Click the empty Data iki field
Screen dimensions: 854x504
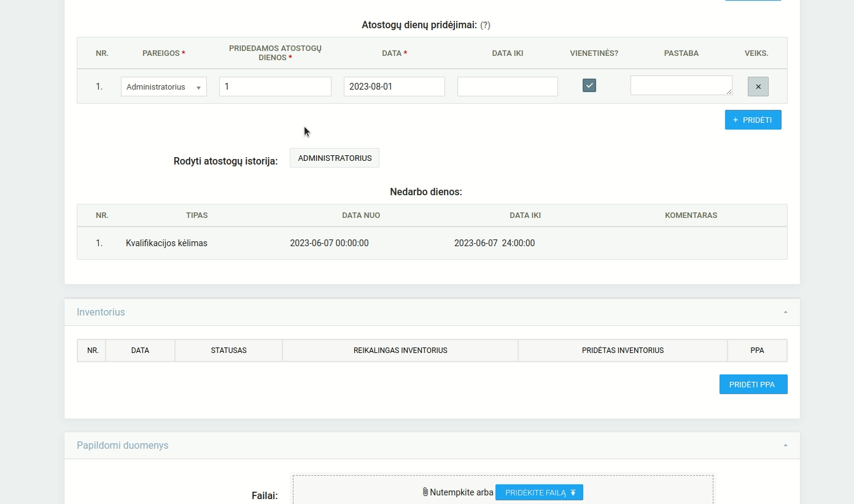[507, 87]
